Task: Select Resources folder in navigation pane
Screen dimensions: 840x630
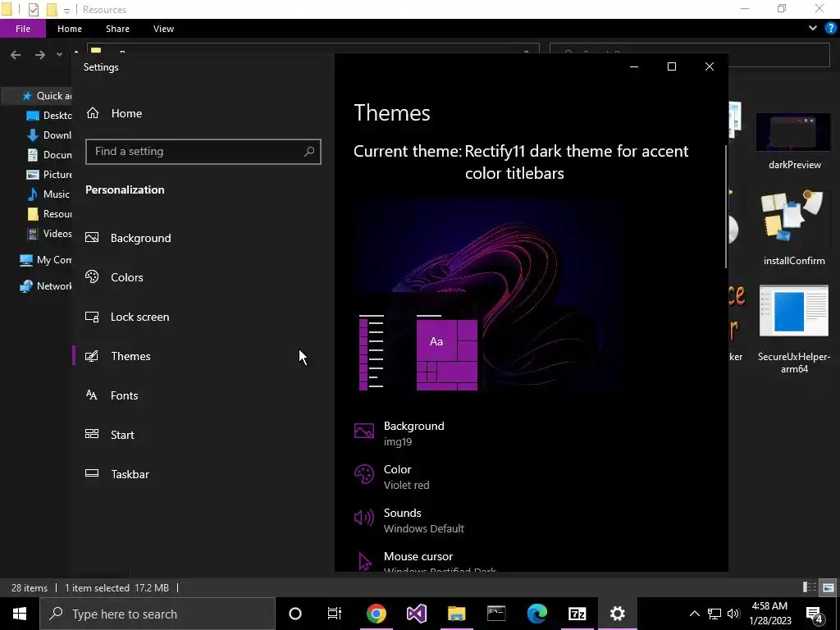Action: [49, 214]
